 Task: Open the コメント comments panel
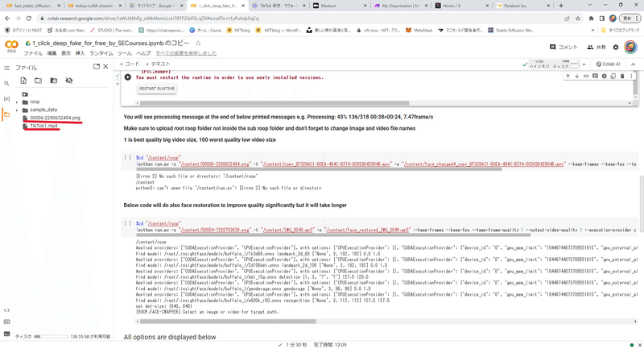563,48
